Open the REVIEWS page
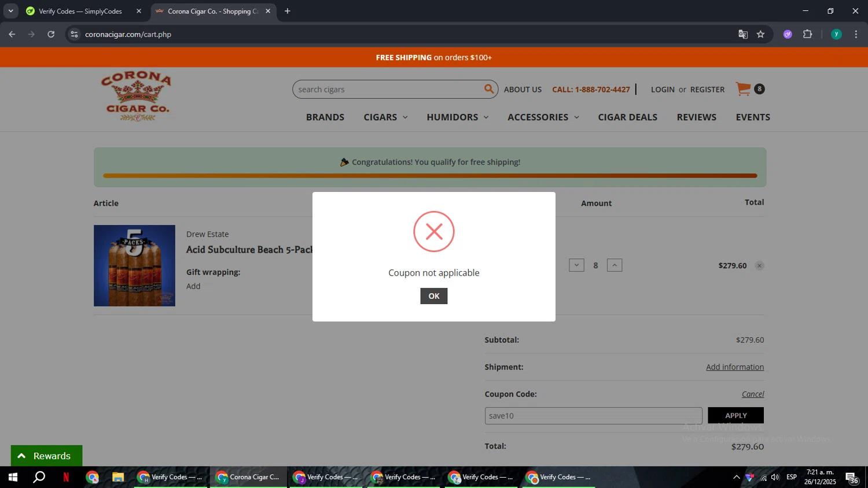 coord(696,117)
